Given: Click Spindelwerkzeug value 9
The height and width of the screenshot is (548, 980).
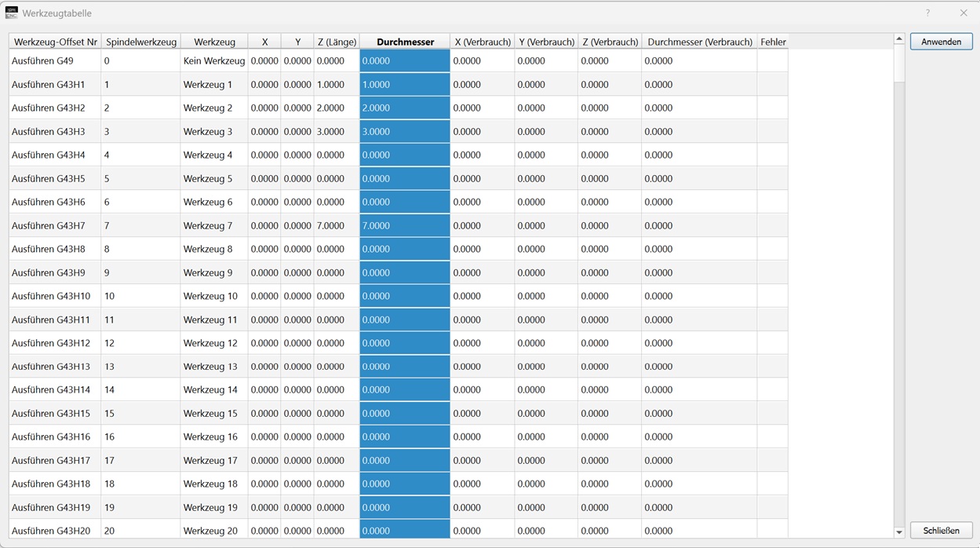Looking at the screenshot, I should pos(140,272).
